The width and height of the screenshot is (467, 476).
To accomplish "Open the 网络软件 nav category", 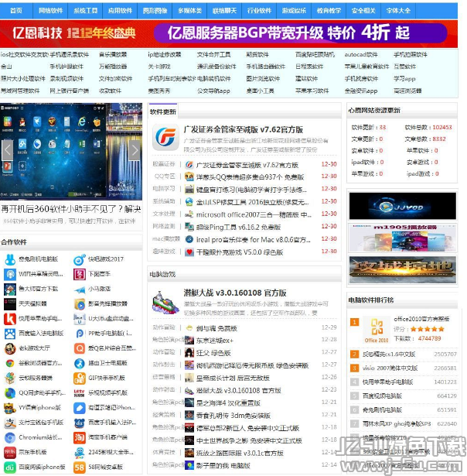I will pos(50,11).
